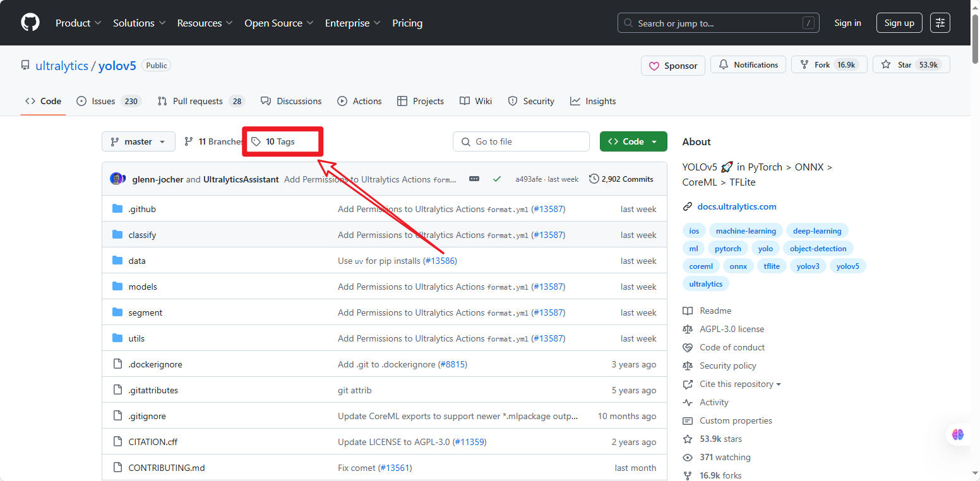Expand the Solutions menu
Screen dimensions: 980x481
139,23
